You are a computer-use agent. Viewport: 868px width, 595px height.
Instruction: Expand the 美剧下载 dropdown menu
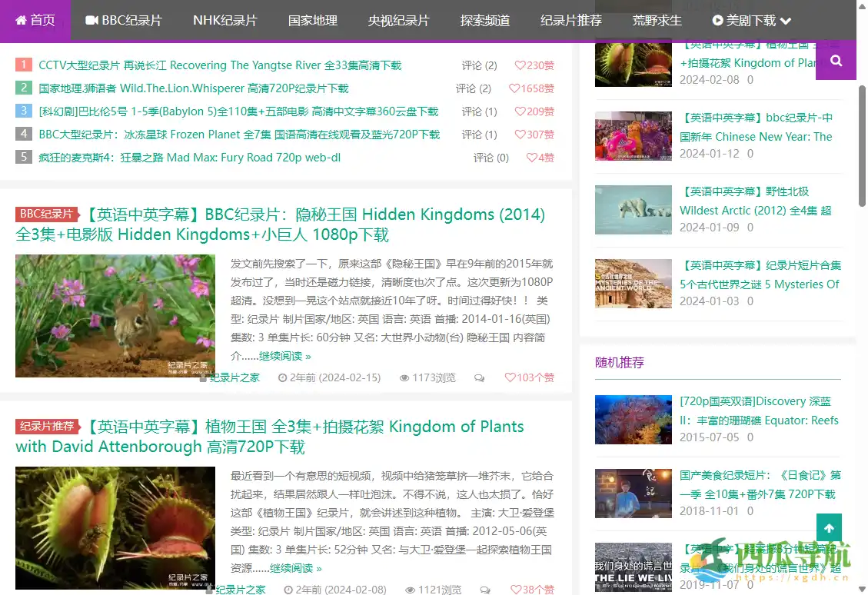pos(750,21)
